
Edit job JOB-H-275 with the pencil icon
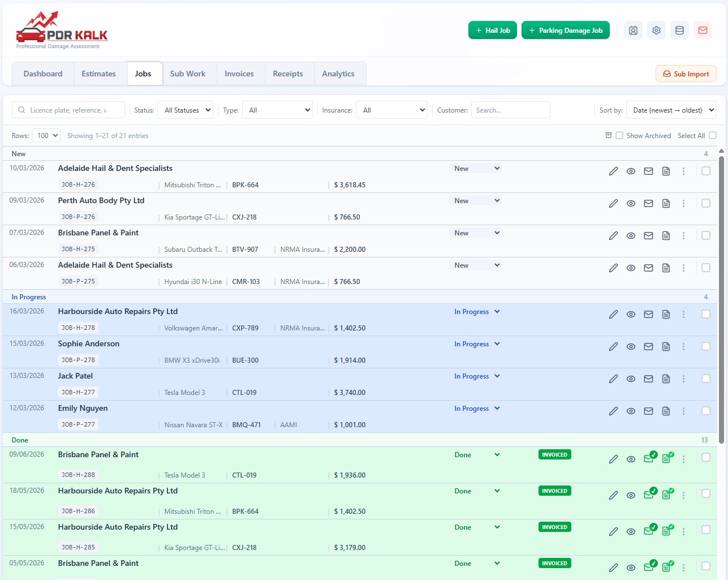[x=613, y=236]
